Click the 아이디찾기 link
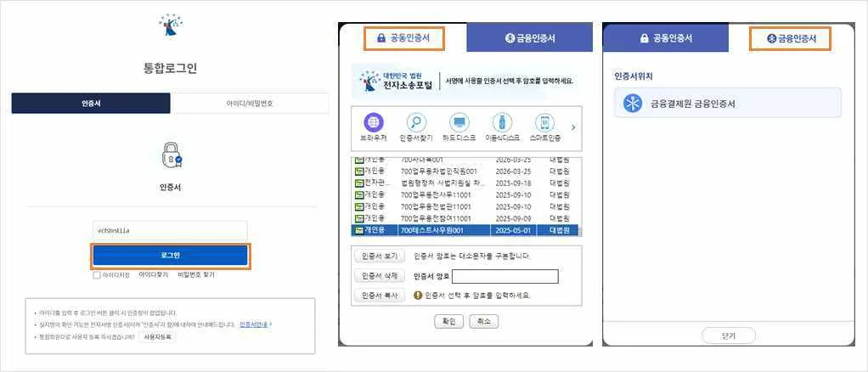The height and width of the screenshot is (372, 868). [154, 274]
